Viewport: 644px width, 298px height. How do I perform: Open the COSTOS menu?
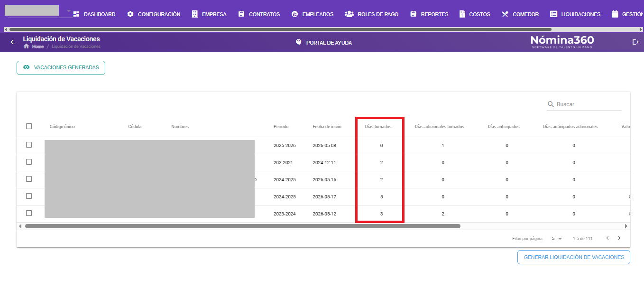(475, 14)
